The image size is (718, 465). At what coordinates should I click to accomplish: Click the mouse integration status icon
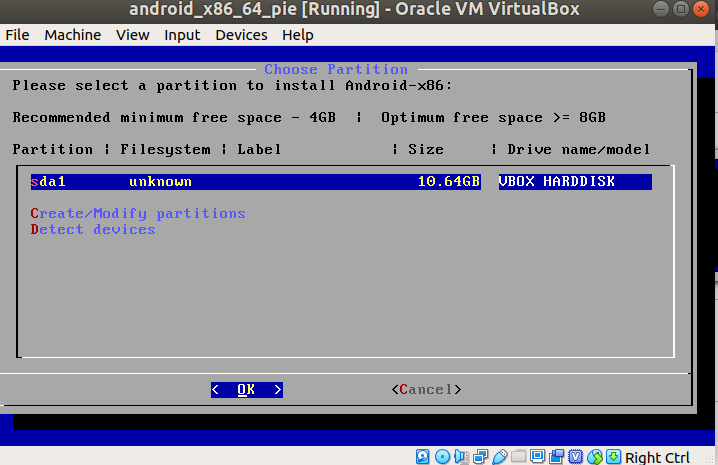[x=594, y=456]
